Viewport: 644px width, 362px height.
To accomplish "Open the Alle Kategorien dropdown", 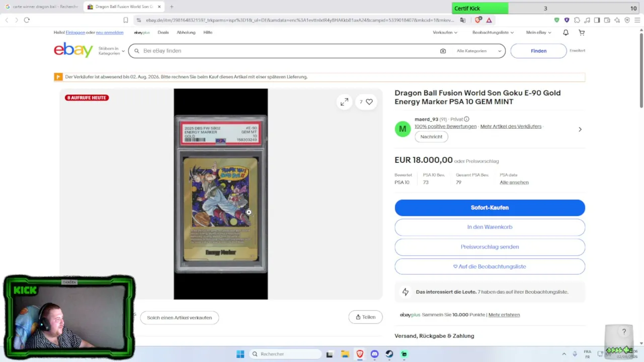I will pos(479,51).
